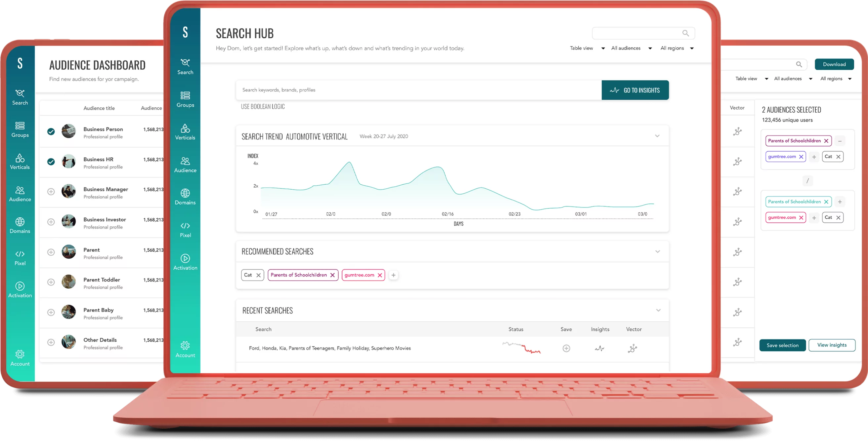The height and width of the screenshot is (444, 868).
Task: Click the Save selection button
Action: [782, 345]
